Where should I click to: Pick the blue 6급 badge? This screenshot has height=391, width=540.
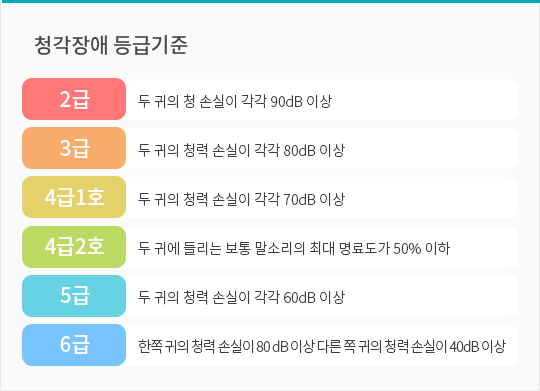[74, 345]
